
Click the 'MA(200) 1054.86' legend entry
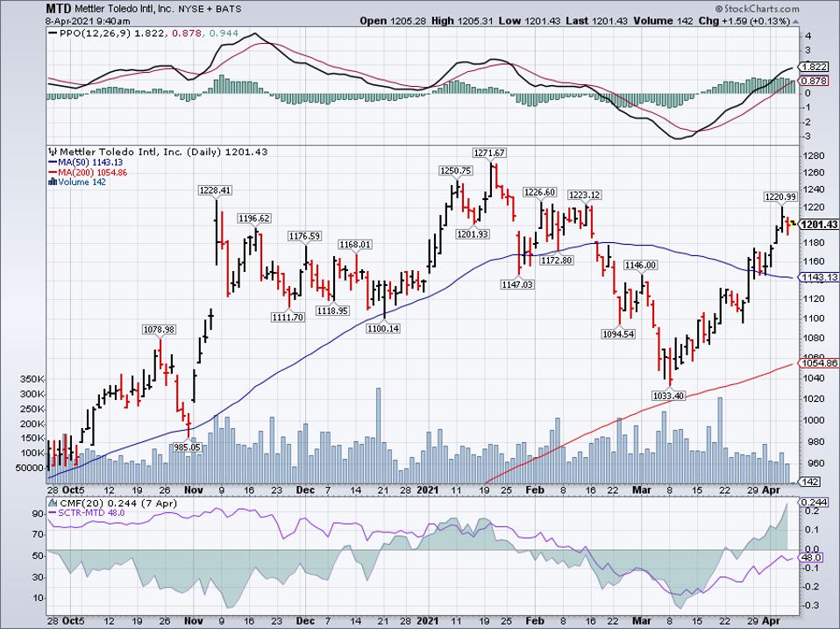(x=93, y=173)
